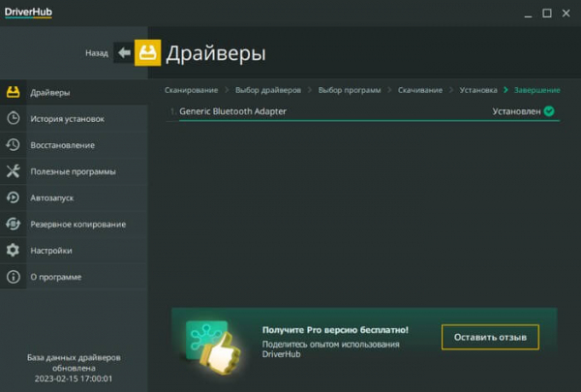581x392 pixels.
Task: Click the Оставить отзыв button
Action: pos(490,337)
